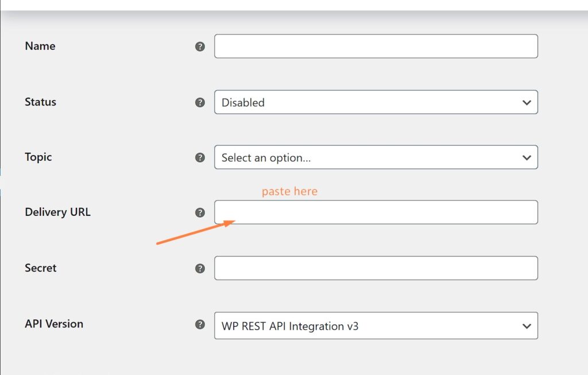
Task: Click the 'API Version' label text
Action: [54, 323]
